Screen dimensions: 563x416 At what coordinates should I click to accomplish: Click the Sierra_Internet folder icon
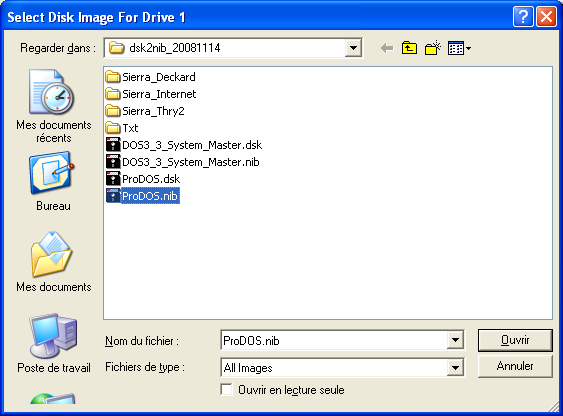pyautogui.click(x=113, y=94)
